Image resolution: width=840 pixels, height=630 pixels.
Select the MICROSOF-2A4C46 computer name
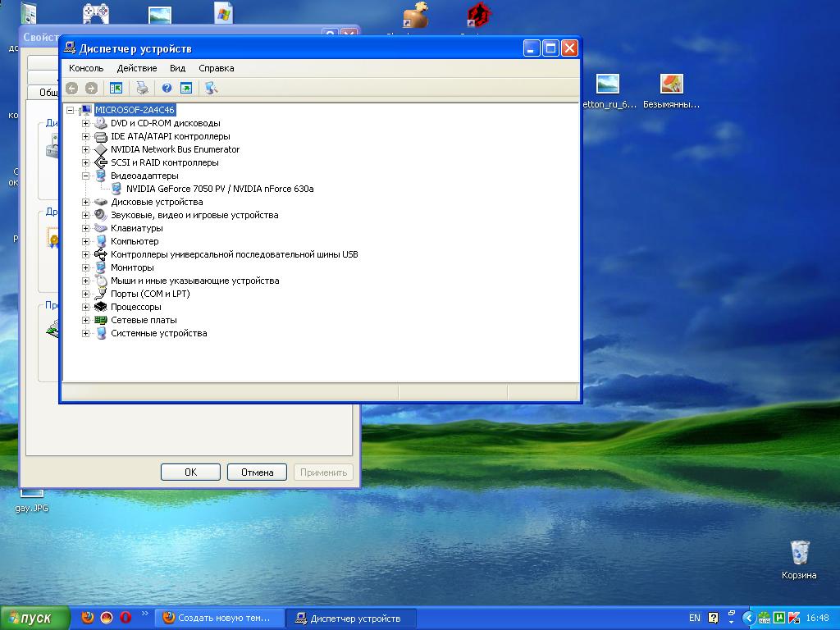pos(135,110)
